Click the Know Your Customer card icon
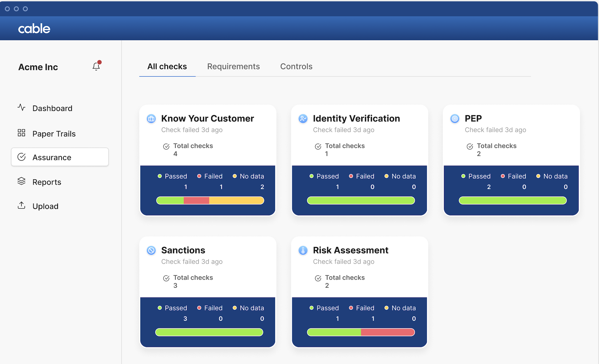599x364 pixels. click(x=151, y=118)
